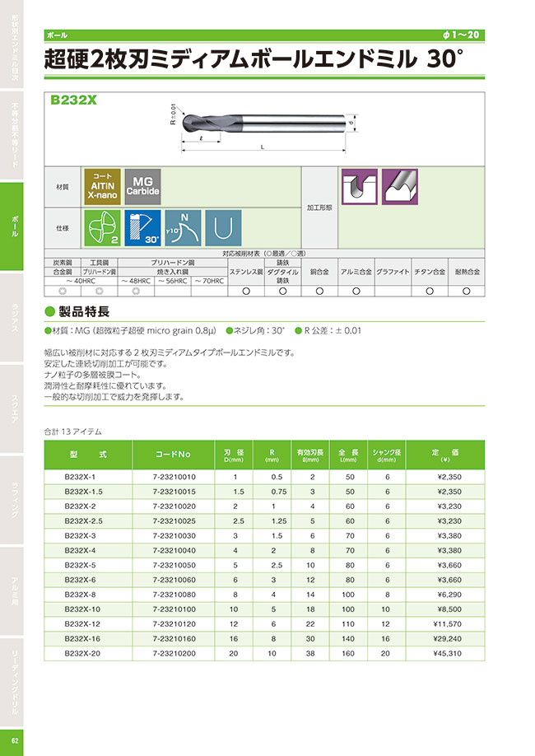The width and height of the screenshot is (535, 756).
Task: Click the コードNo column header
Action: 173,455
